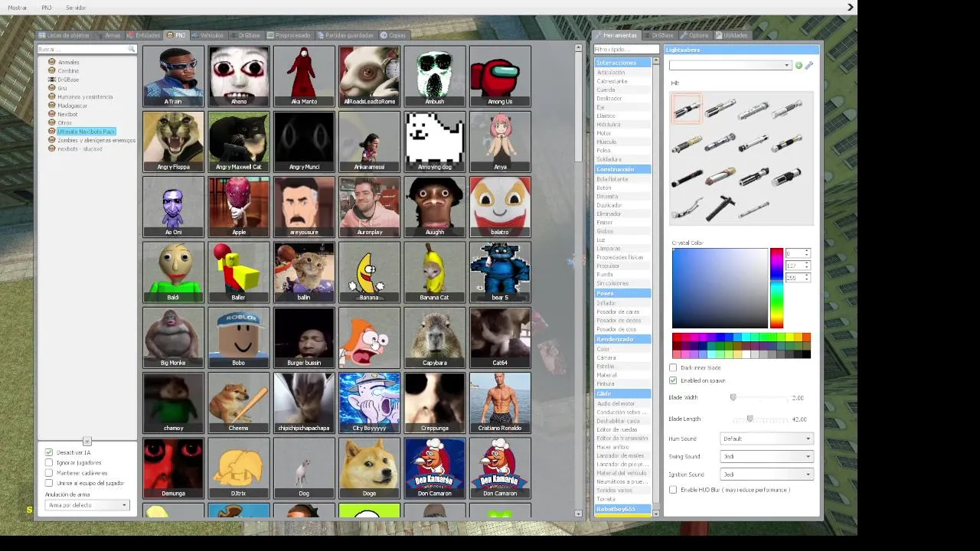Open the Partidas guardadas tab
Image resolution: width=980 pixels, height=551 pixels.
click(345, 35)
